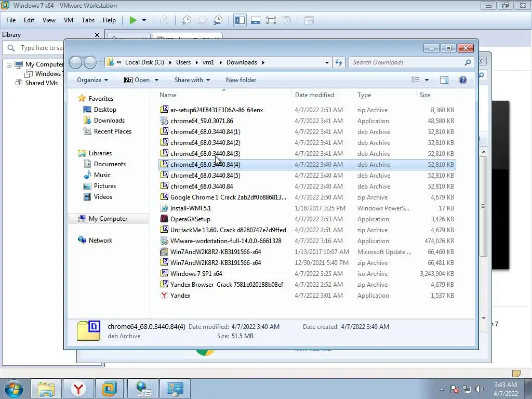Screen dimensions: 532x399
Task: Open the Organize dropdown menu
Action: [x=92, y=80]
